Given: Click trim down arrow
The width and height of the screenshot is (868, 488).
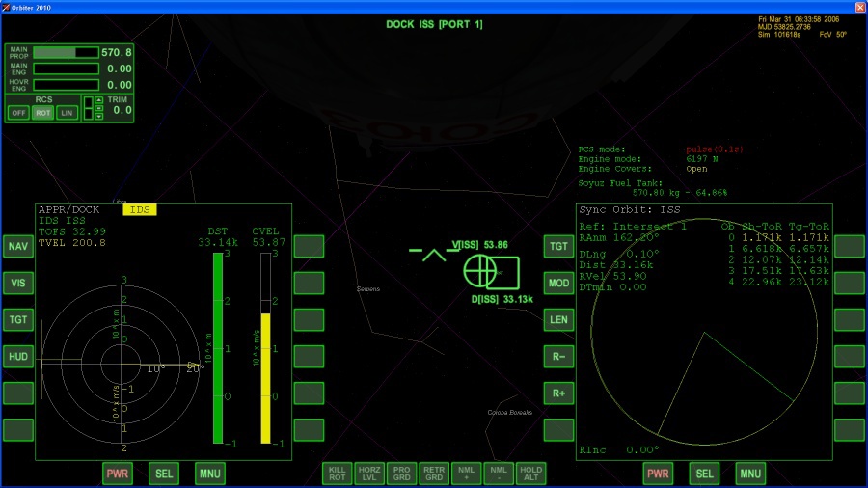Looking at the screenshot, I should (x=99, y=116).
